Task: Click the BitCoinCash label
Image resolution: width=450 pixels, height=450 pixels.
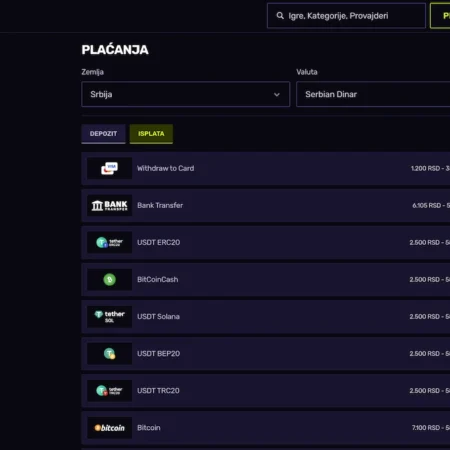Action: [158, 279]
